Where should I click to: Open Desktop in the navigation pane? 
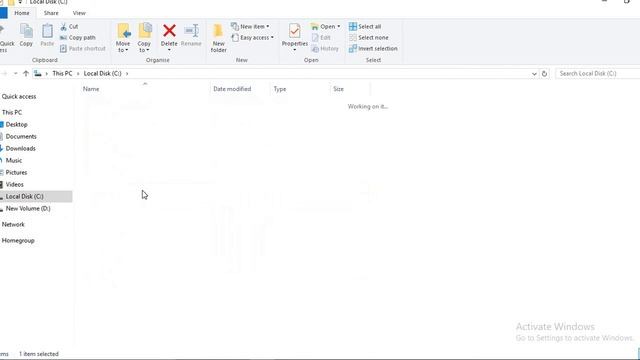(x=16, y=124)
